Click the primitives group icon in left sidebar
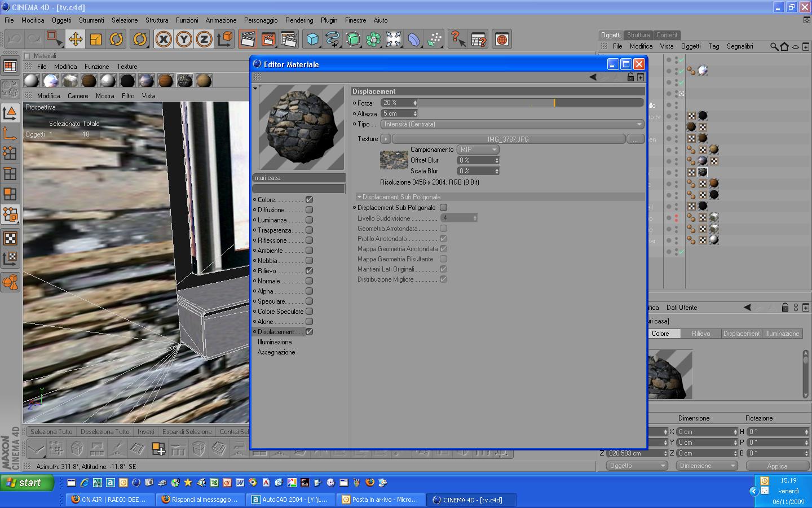The width and height of the screenshot is (812, 508). point(10,282)
